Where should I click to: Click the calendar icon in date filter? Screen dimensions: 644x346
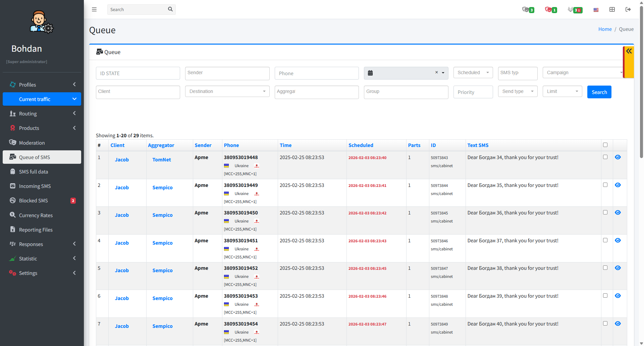coord(370,73)
